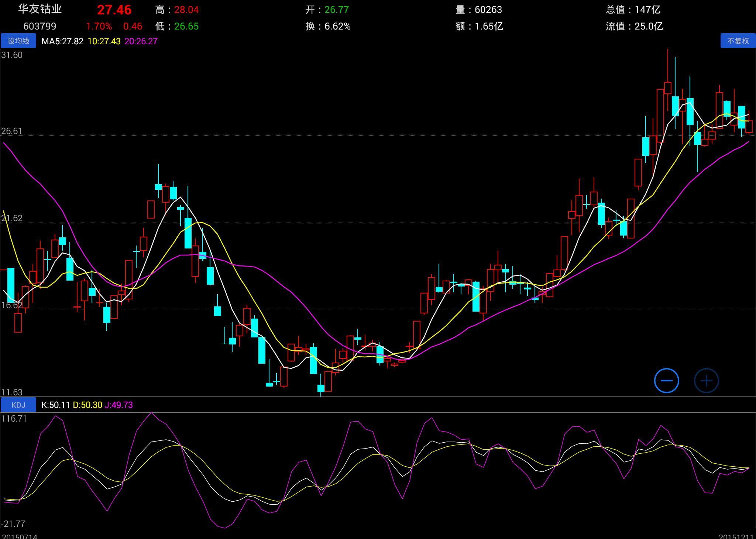Click the open price 26.77

[x=337, y=10]
